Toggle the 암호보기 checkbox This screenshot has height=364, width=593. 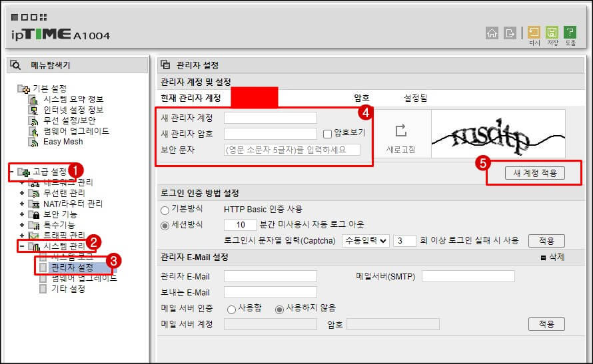[328, 134]
